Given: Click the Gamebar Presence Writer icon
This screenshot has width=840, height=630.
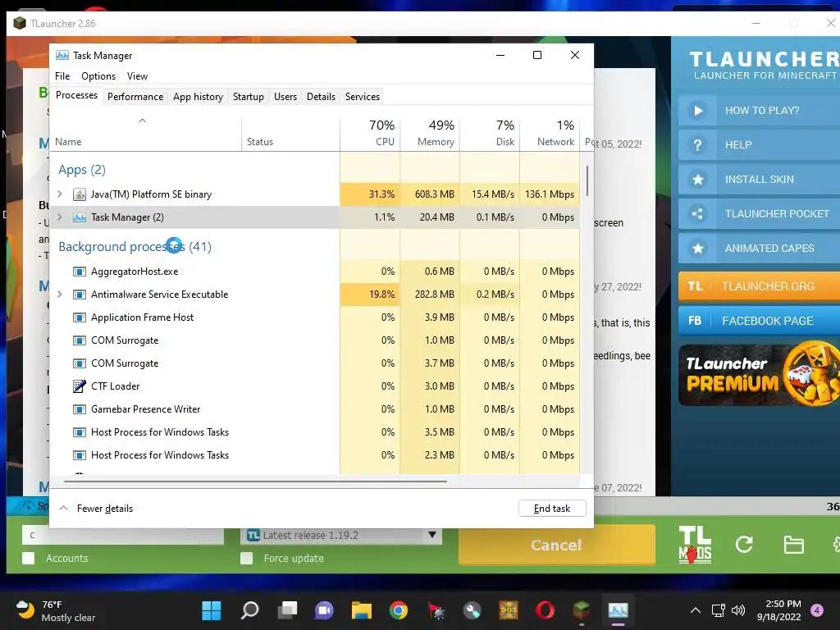Looking at the screenshot, I should tap(80, 409).
